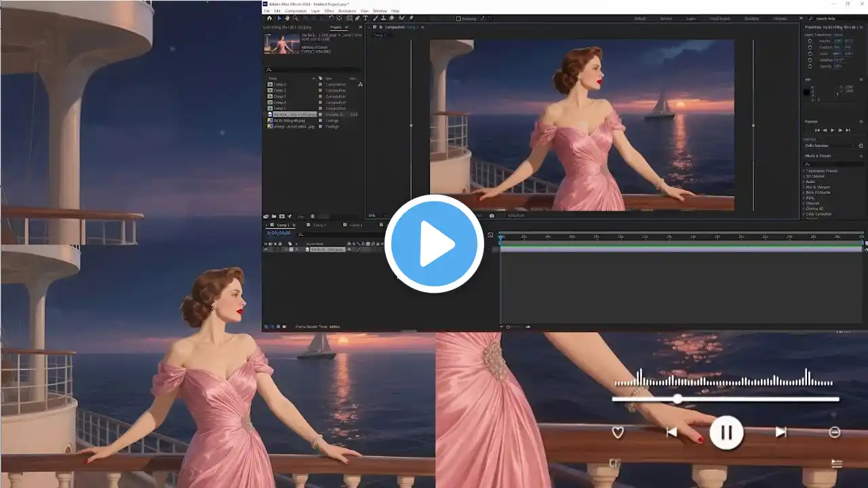868x488 pixels.
Task: Toggle the Scale stopwatch
Action: [x=810, y=54]
